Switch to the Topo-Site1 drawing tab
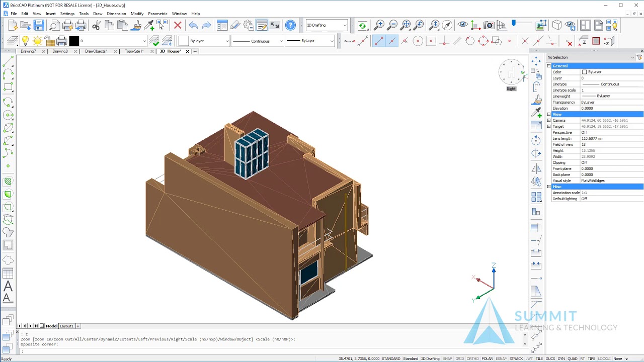644x362 pixels. [x=134, y=51]
